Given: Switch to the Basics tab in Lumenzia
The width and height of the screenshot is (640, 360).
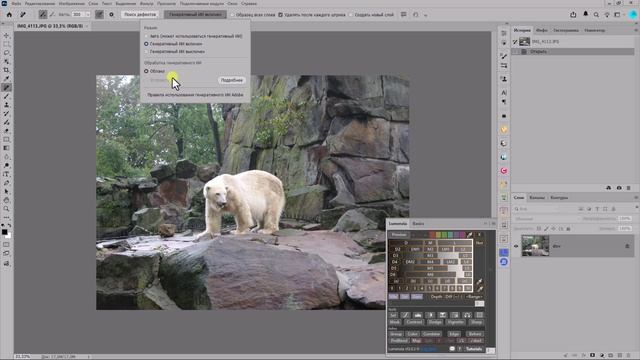Looking at the screenshot, I should pos(418,224).
